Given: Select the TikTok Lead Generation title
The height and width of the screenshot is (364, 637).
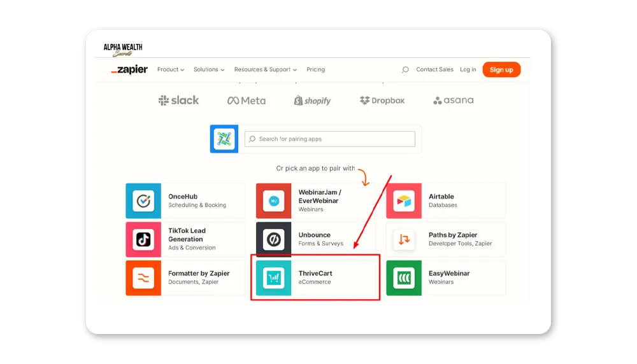Looking at the screenshot, I should (x=187, y=235).
